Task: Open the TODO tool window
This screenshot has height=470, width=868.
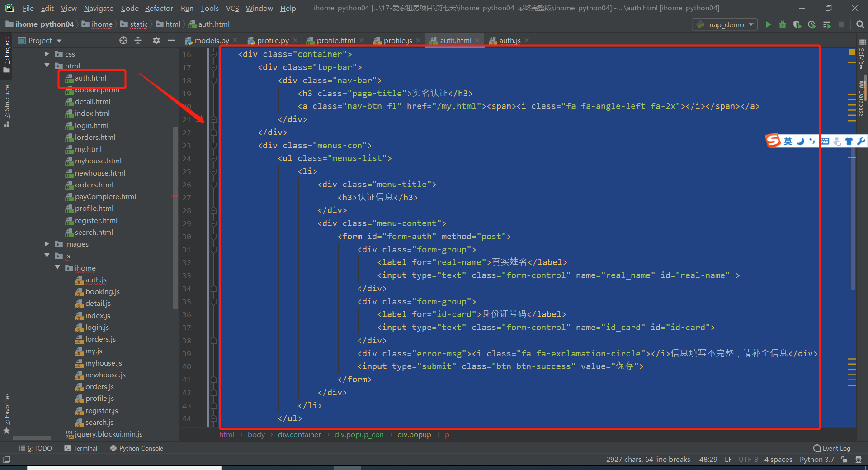Action: [35, 448]
